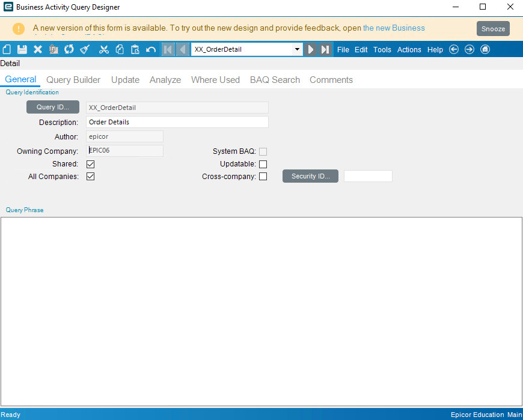Uncheck the Shared checkbox

pyautogui.click(x=91, y=164)
